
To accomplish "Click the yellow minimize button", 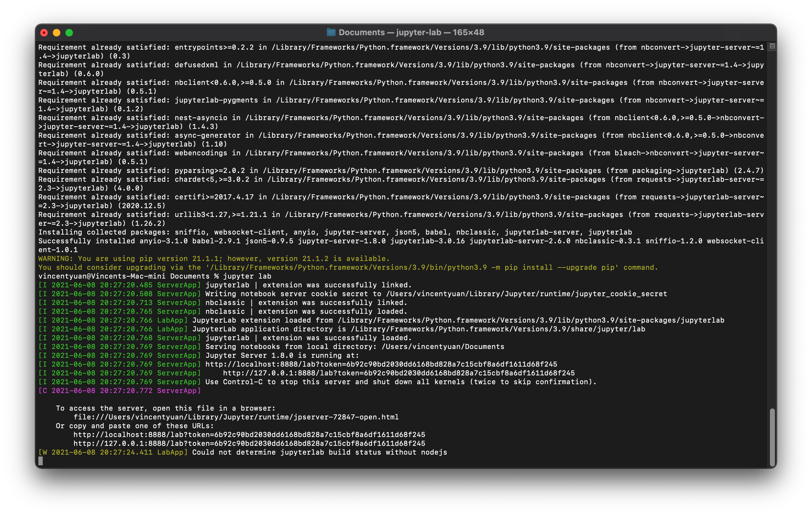I will click(56, 32).
